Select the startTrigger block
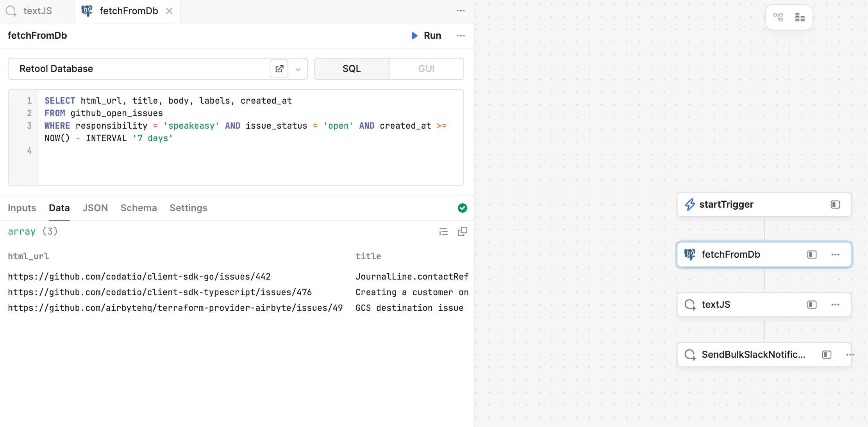The image size is (868, 427). pos(764,205)
